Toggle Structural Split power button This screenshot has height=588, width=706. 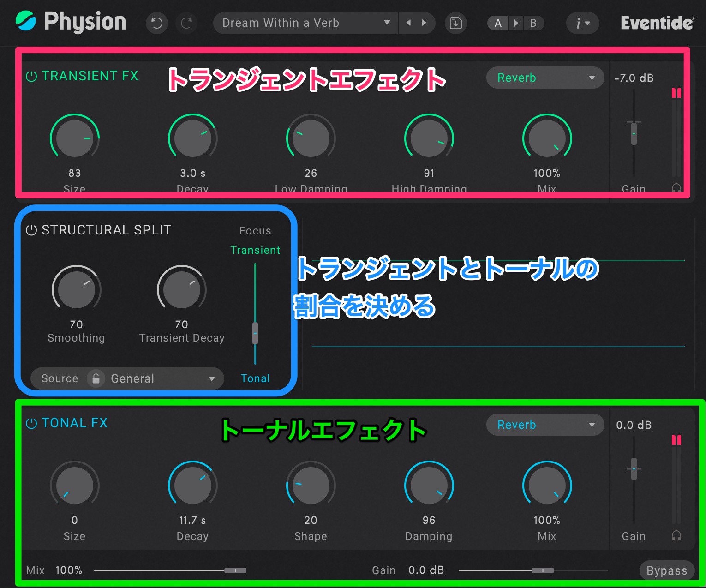(x=31, y=230)
